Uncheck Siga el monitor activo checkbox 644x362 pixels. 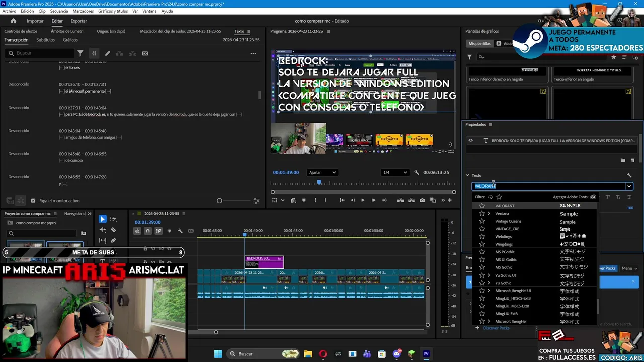coord(33,201)
